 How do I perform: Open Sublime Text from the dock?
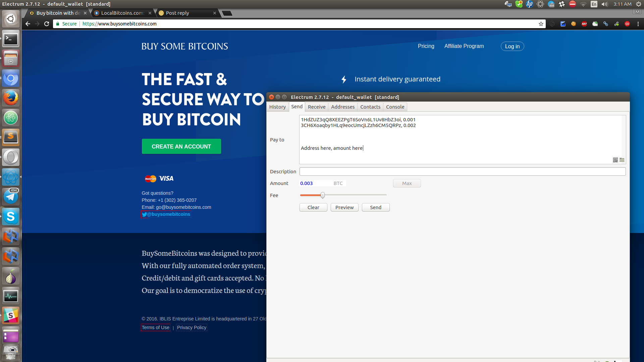coord(11,137)
